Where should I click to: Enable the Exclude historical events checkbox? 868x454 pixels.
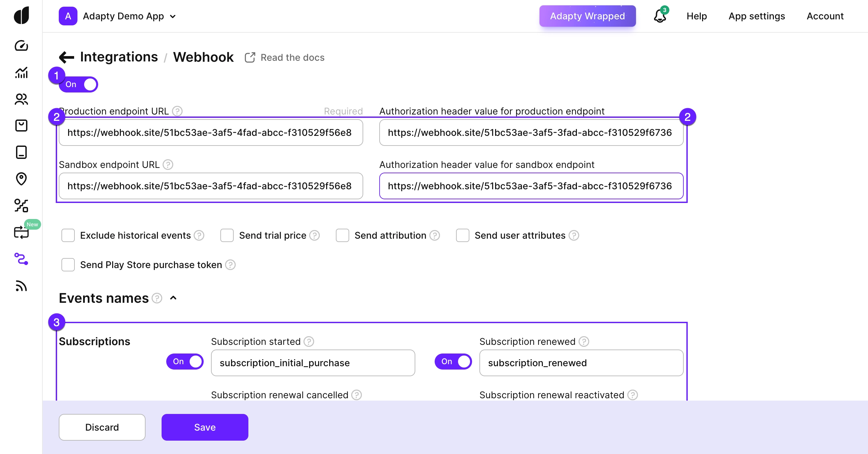click(x=68, y=235)
